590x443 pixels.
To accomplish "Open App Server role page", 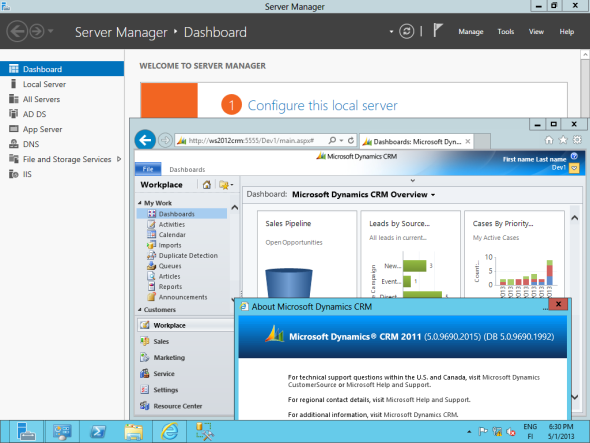I will [x=42, y=129].
